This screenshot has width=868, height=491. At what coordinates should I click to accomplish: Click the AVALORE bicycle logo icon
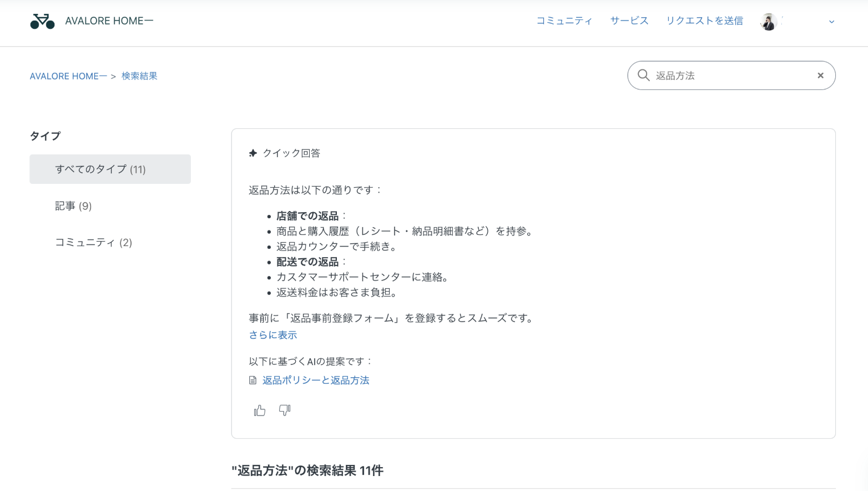[42, 21]
